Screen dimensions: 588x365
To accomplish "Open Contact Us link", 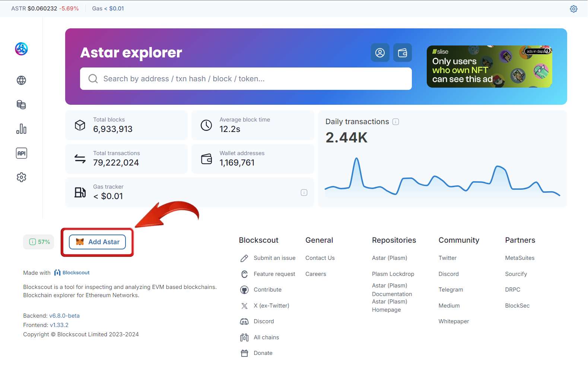I will [x=320, y=258].
